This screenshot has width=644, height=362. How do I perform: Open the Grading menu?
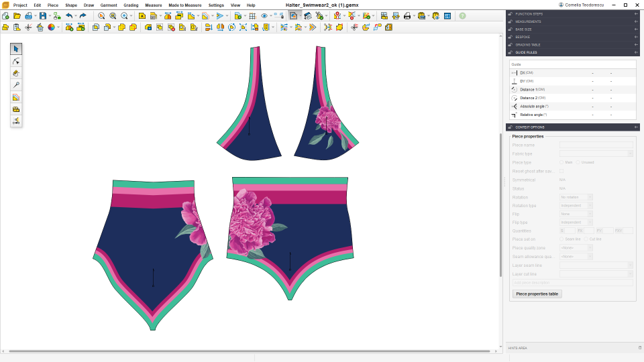tap(131, 5)
